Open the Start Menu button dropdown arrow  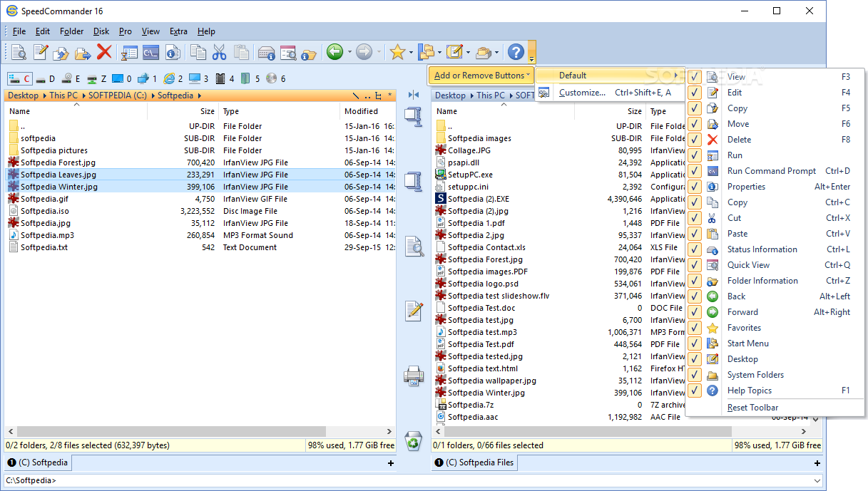pyautogui.click(x=440, y=52)
